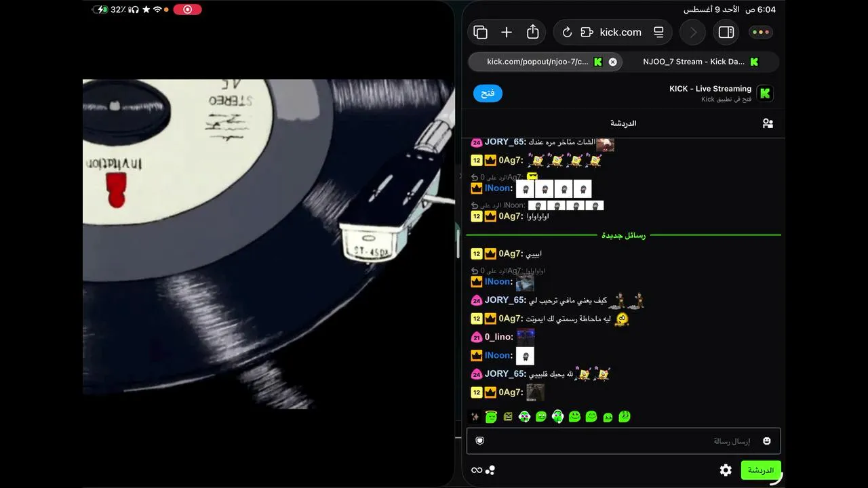Screen dimensions: 868x488
Task: Open the Safari share sheet
Action: (533, 32)
